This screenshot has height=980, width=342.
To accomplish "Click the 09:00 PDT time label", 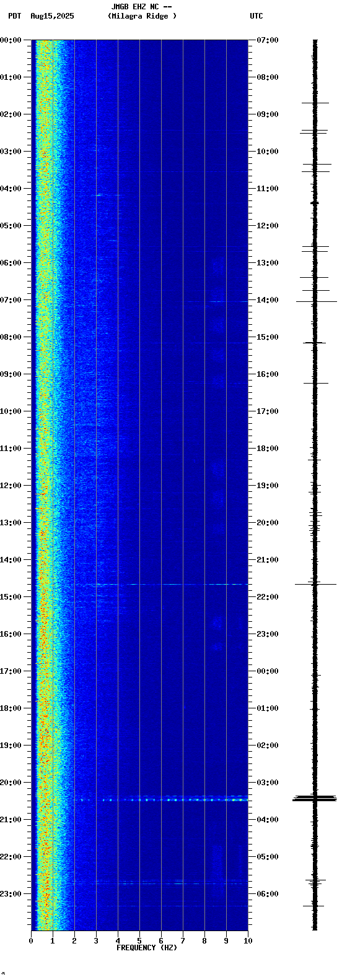I will [x=11, y=374].
